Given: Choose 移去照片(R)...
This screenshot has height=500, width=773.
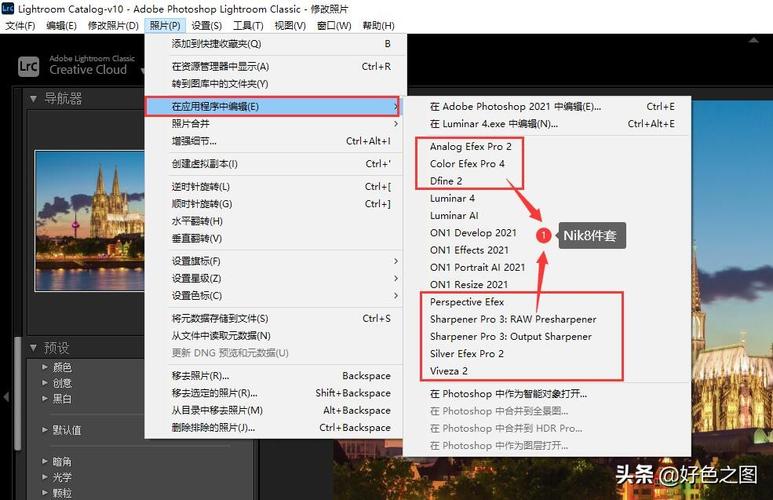Looking at the screenshot, I should (275, 376).
